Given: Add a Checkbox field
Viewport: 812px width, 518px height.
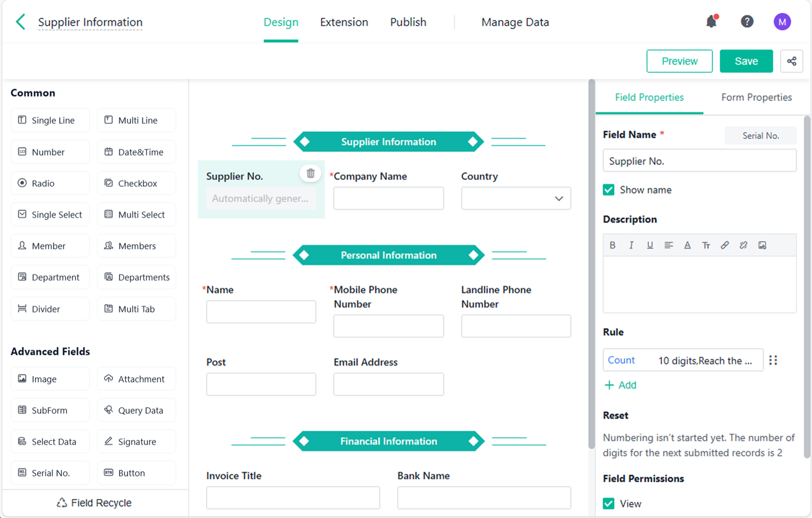Looking at the screenshot, I should click(137, 183).
